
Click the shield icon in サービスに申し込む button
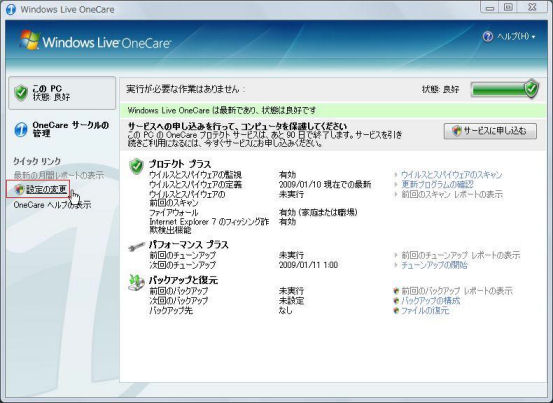(x=456, y=131)
